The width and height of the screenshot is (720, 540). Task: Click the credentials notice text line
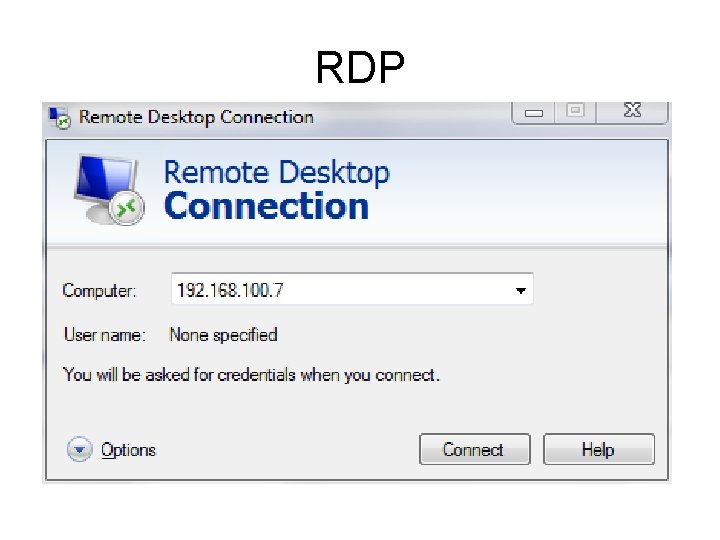pyautogui.click(x=251, y=375)
